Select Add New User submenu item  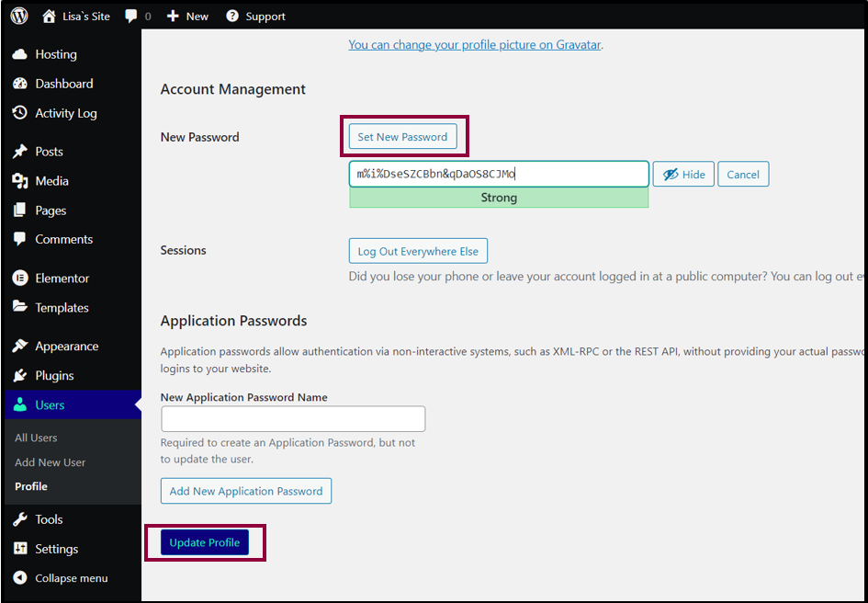click(51, 462)
